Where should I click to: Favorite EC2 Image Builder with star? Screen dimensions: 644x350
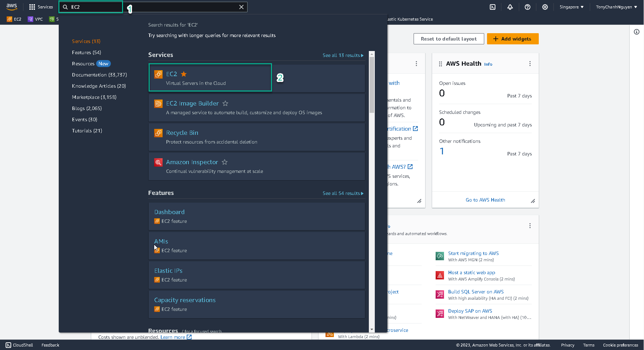click(x=226, y=103)
